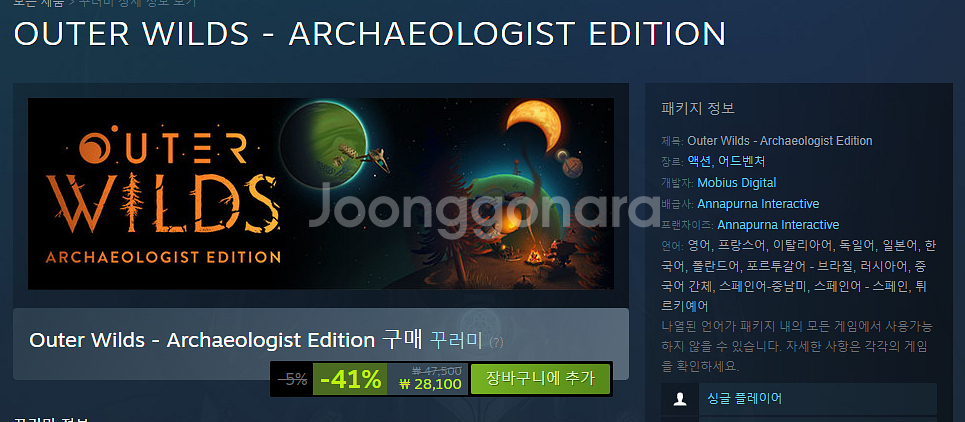Screen dimensions: 965x422
Task: Click the question mark help icon beside 꾸러미
Action: 496,342
